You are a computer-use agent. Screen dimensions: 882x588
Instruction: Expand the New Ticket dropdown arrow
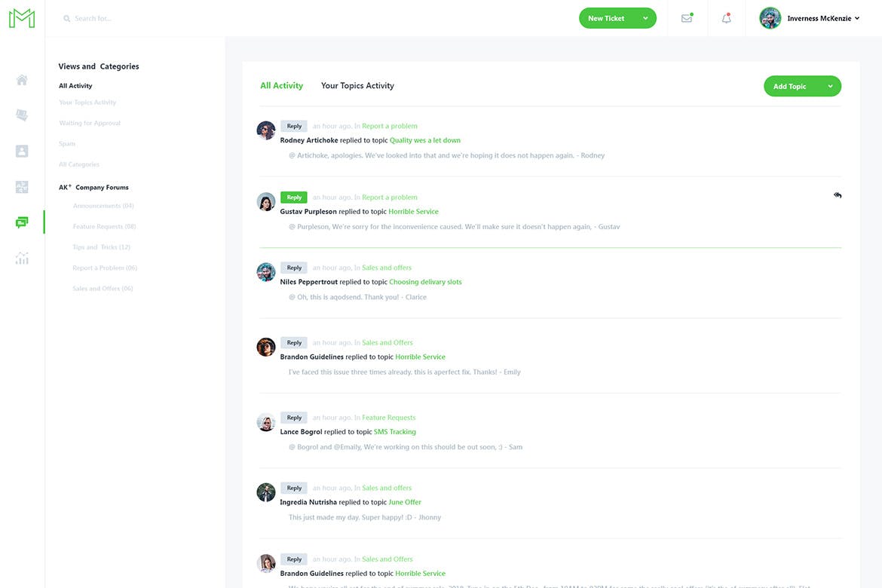tap(645, 18)
